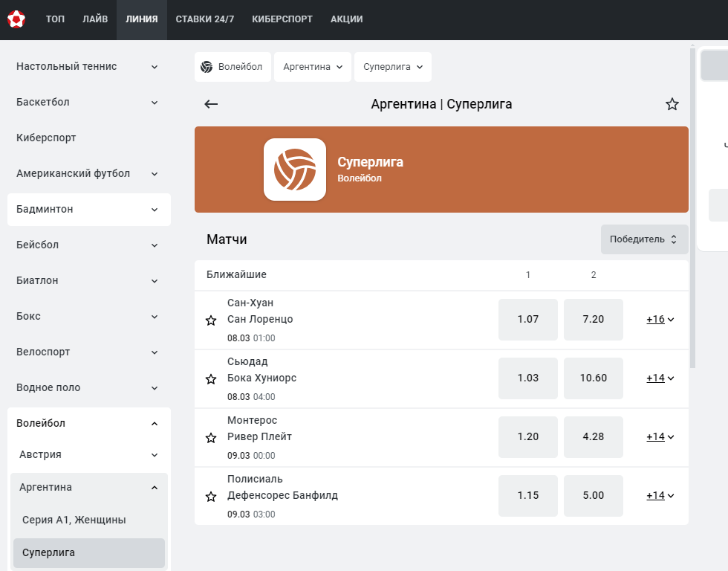The image size is (728, 571).
Task: Expand +16 more markets for Сан-Хуан match
Action: tap(660, 320)
